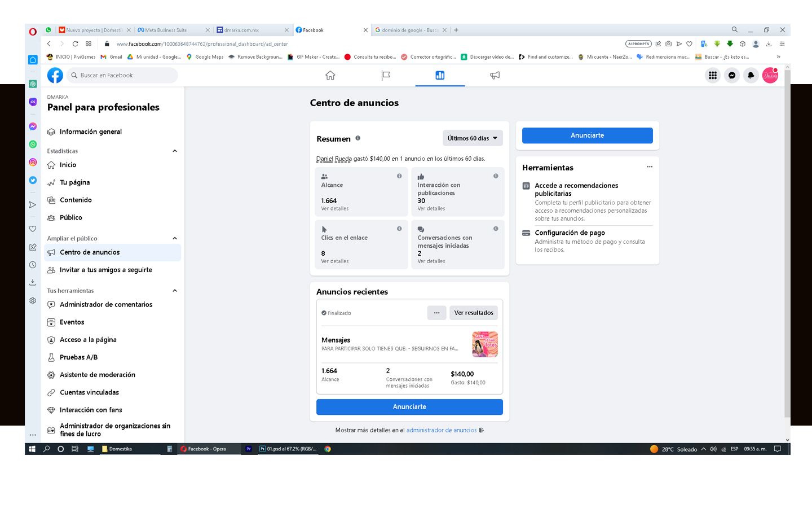Open WhatsApp in Opera sidebar
Screen dimensions: 812x508
(x=33, y=144)
